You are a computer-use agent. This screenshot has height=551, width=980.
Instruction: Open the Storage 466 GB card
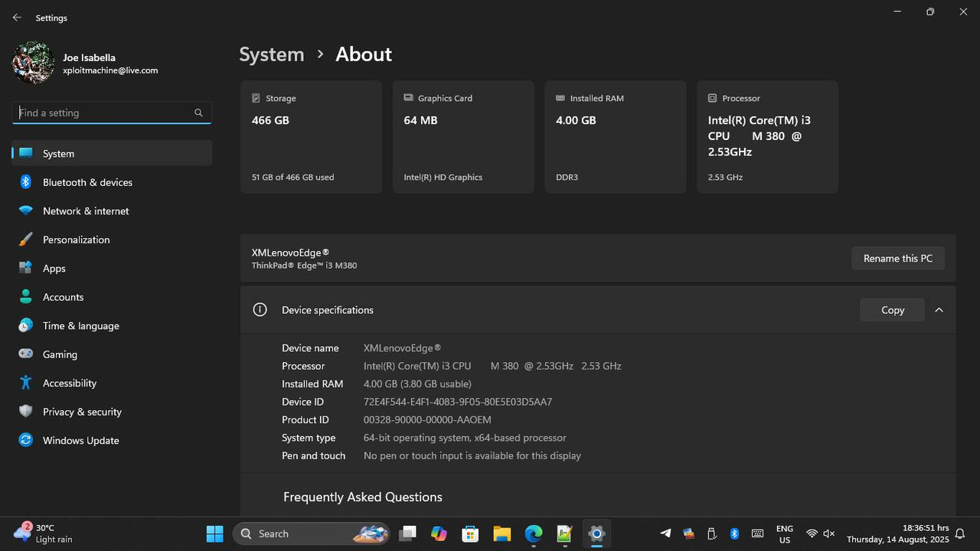(311, 137)
